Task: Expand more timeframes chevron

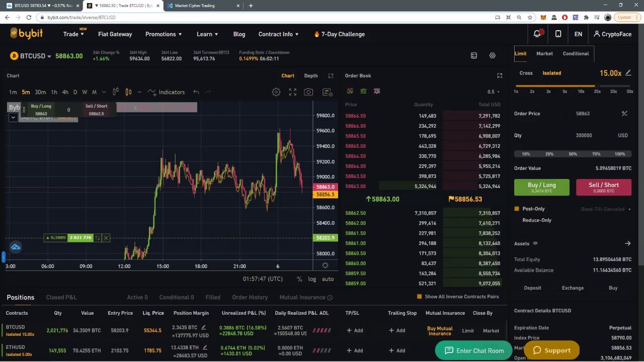Action: [x=104, y=92]
